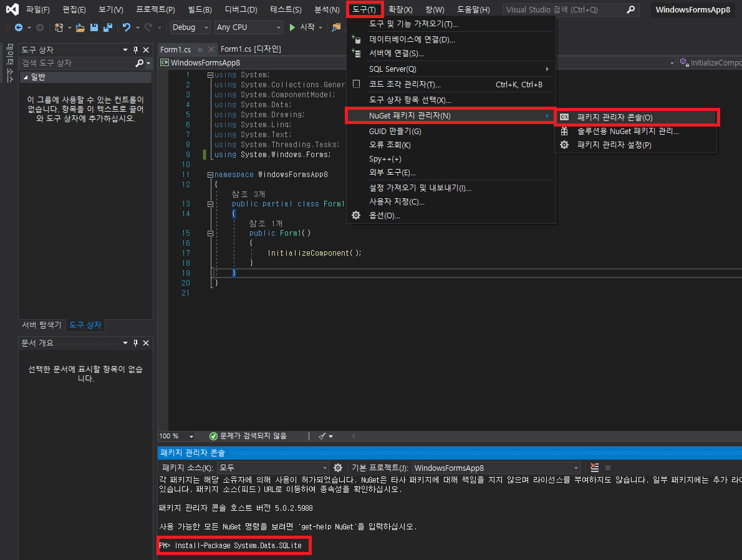The height and width of the screenshot is (560, 742).
Task: Click the 데이터 소스 vertical side tab
Action: 9,63
